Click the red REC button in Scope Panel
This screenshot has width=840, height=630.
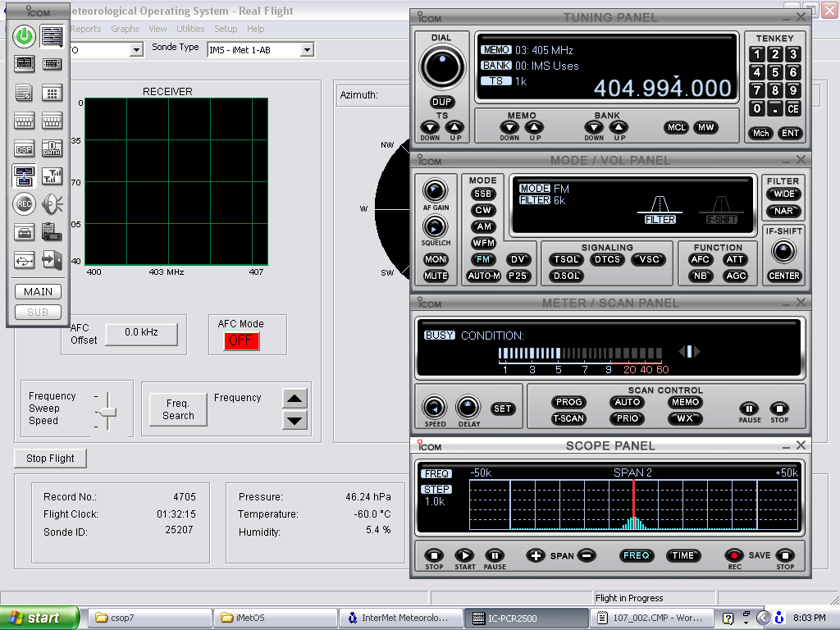pyautogui.click(x=734, y=555)
